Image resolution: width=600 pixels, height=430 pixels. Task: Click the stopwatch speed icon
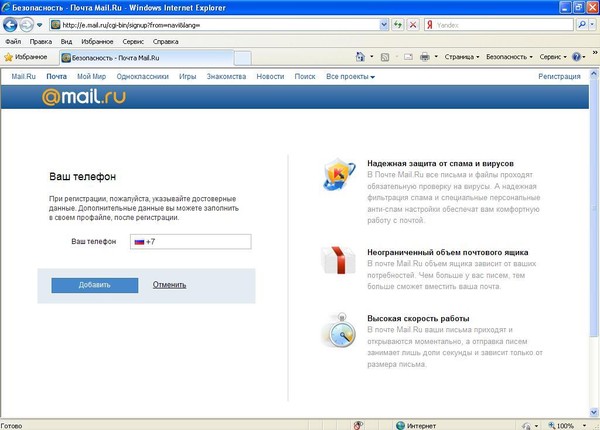[x=341, y=330]
